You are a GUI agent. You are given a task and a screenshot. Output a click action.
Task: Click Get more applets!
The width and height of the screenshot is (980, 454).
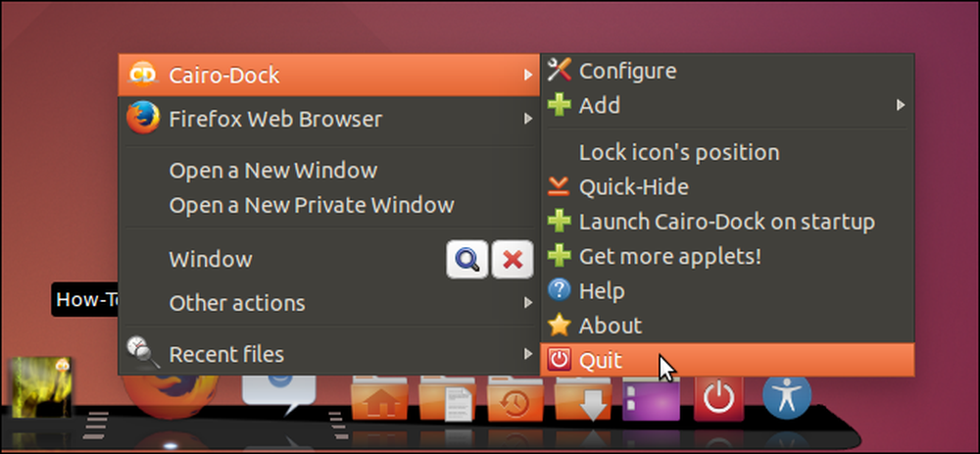coord(727,256)
